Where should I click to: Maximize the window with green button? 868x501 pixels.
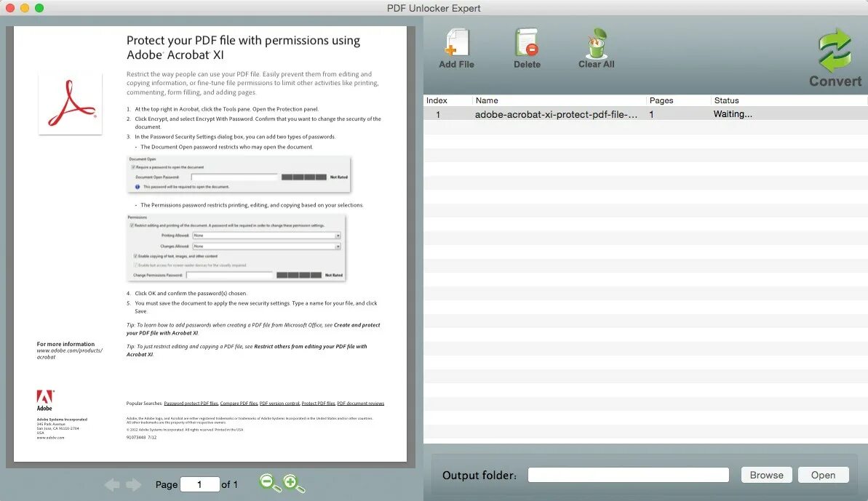pyautogui.click(x=39, y=8)
